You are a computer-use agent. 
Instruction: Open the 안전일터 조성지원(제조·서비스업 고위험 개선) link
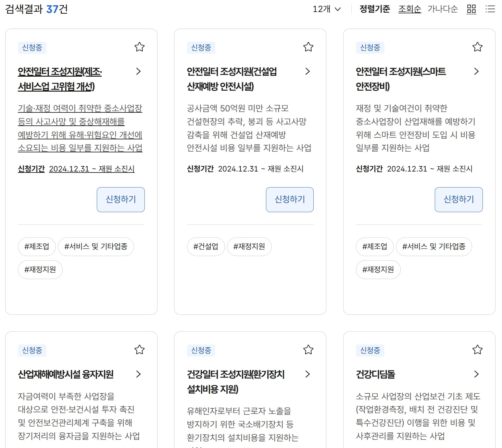click(60, 79)
